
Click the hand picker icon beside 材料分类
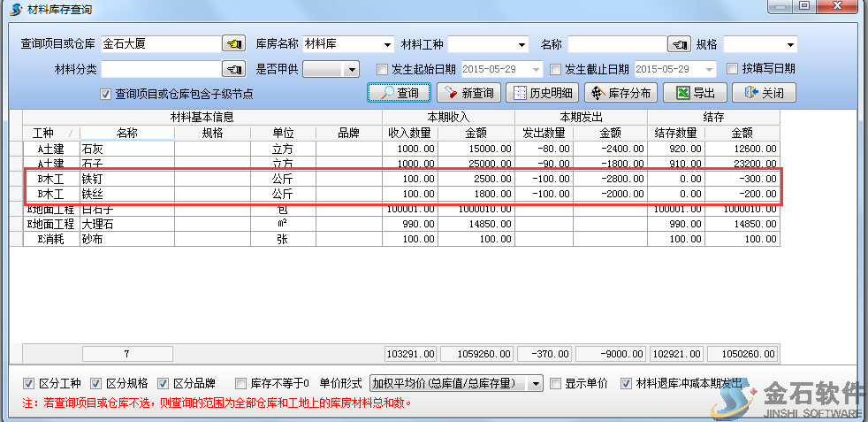tap(232, 69)
